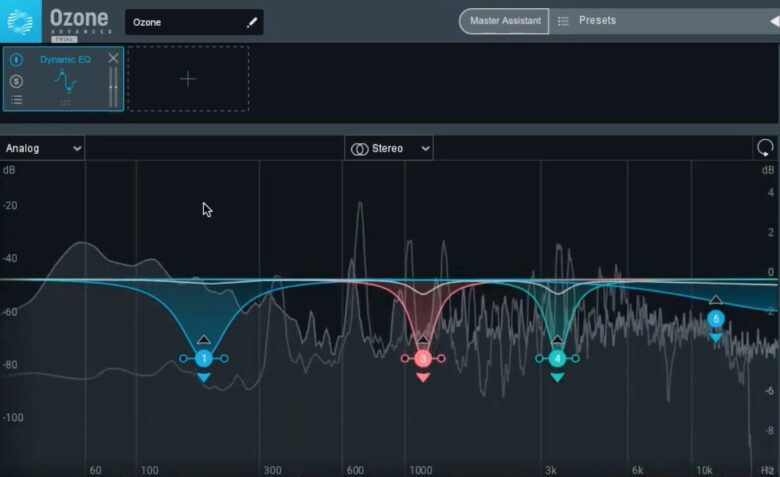Click band 4 right bandwidth handle

(x=575, y=358)
